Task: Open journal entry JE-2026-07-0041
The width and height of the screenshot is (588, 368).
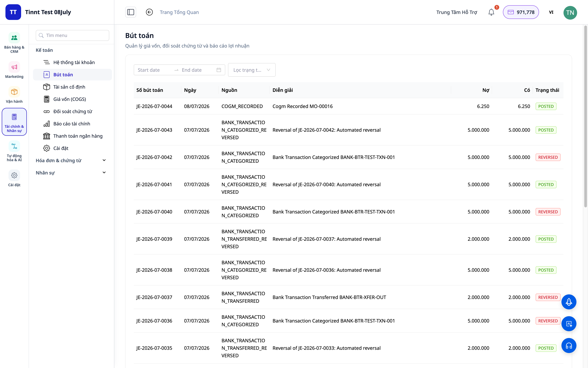Action: click(x=154, y=184)
